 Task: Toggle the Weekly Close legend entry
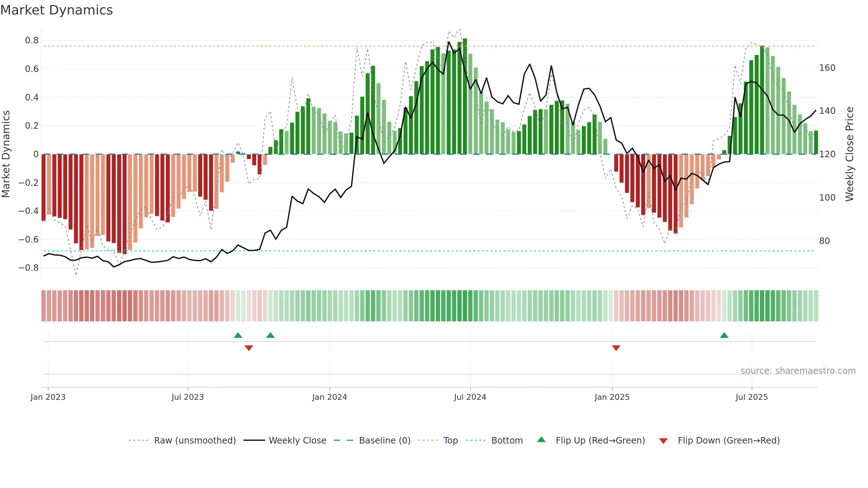[285, 440]
